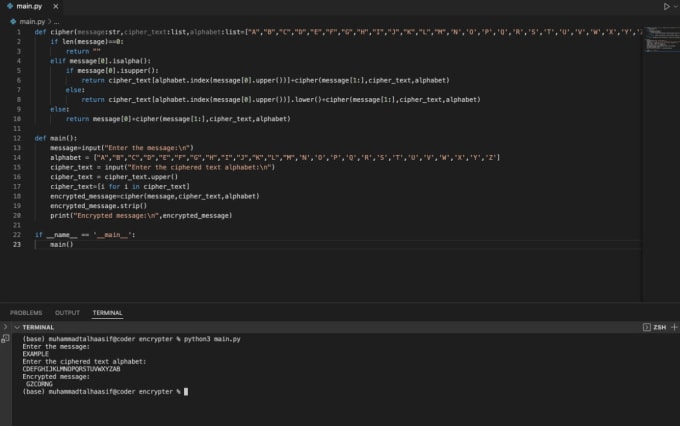This screenshot has height=426, width=680.
Task: Add a new terminal with plus icon
Action: 674,327
